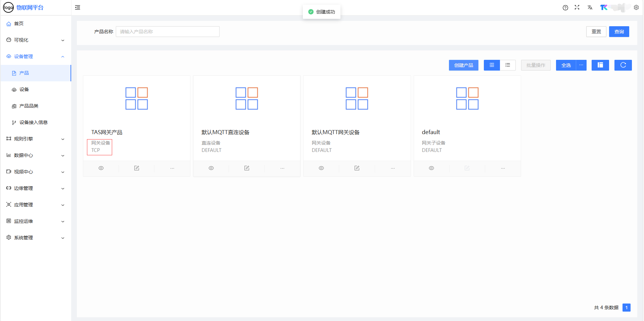The height and width of the screenshot is (321, 644).
Task: Focus the 产品名称 input field
Action: (x=168, y=32)
